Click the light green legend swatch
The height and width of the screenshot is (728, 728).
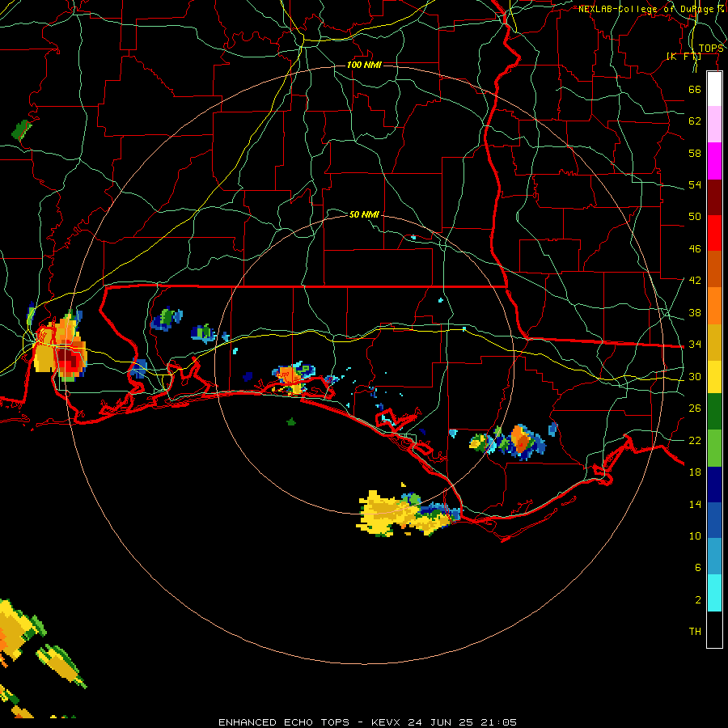click(714, 448)
